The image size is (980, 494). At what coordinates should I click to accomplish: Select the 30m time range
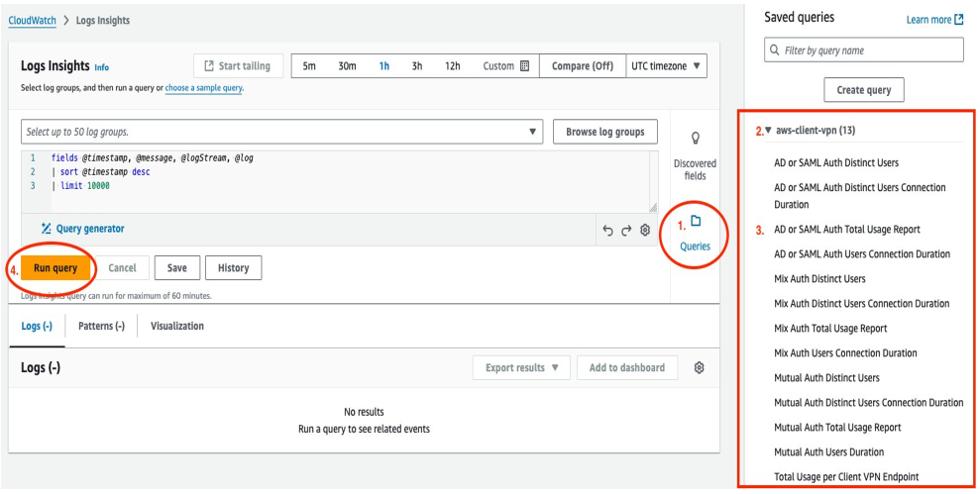(347, 66)
